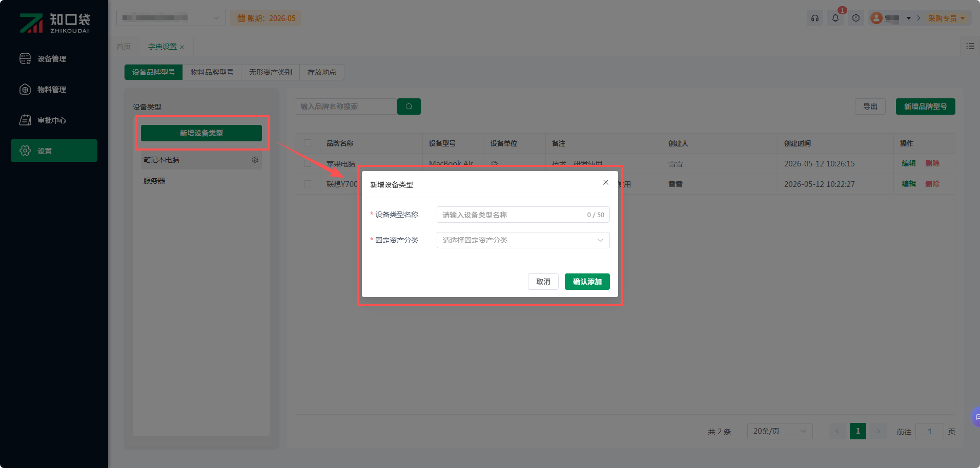This screenshot has width=980, height=468.
Task: Open the tab list icon at right
Action: 970,46
